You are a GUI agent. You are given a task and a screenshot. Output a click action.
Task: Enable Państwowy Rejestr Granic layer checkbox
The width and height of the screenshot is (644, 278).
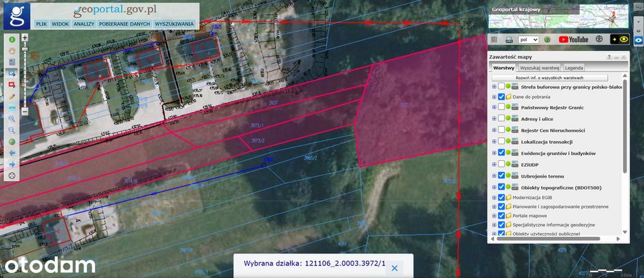coord(501,107)
